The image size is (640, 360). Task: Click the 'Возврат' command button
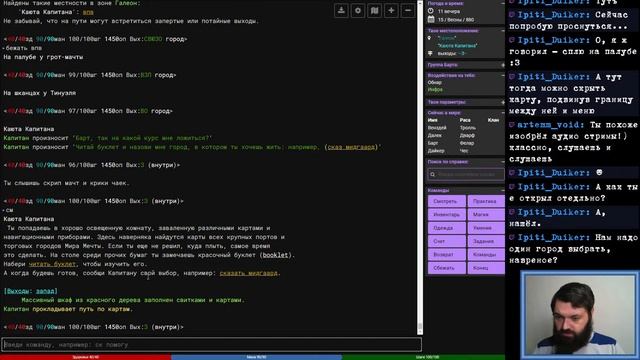point(447,254)
